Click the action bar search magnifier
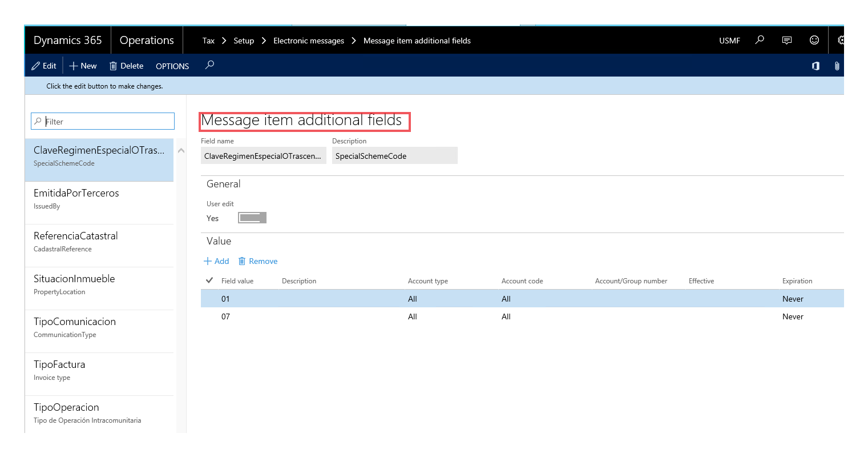The image size is (868, 457). (x=209, y=65)
